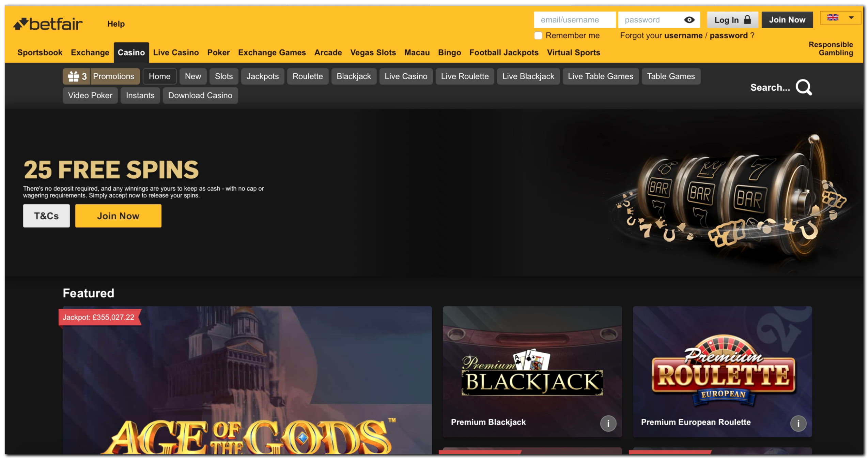Open the Football Jackpots tab
Image resolution: width=868 pixels, height=459 pixels.
click(504, 53)
